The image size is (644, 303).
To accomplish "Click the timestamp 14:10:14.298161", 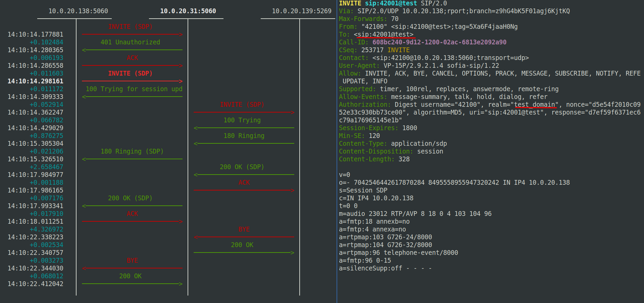I will [x=36, y=81].
